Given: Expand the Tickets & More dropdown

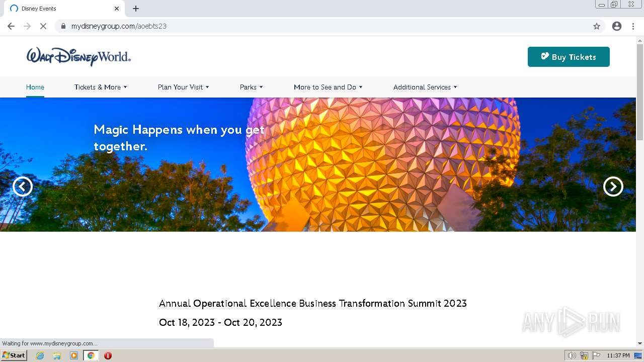Looking at the screenshot, I should pyautogui.click(x=101, y=87).
